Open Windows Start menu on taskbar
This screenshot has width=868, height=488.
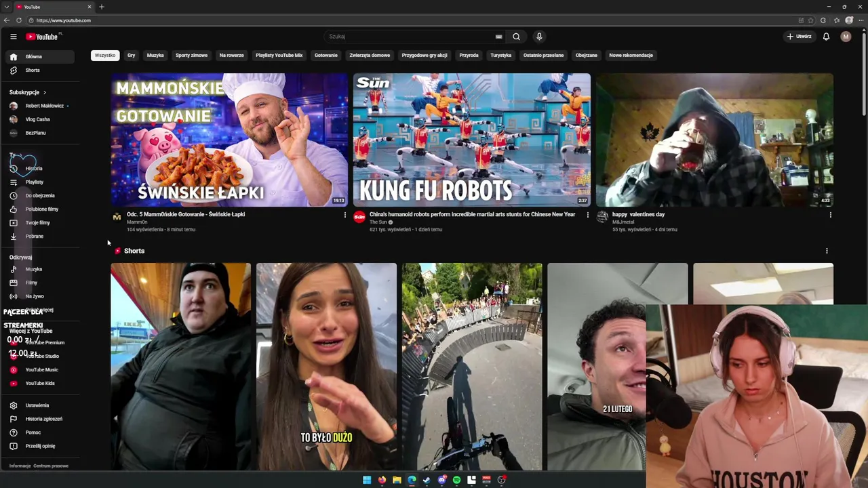tap(367, 480)
